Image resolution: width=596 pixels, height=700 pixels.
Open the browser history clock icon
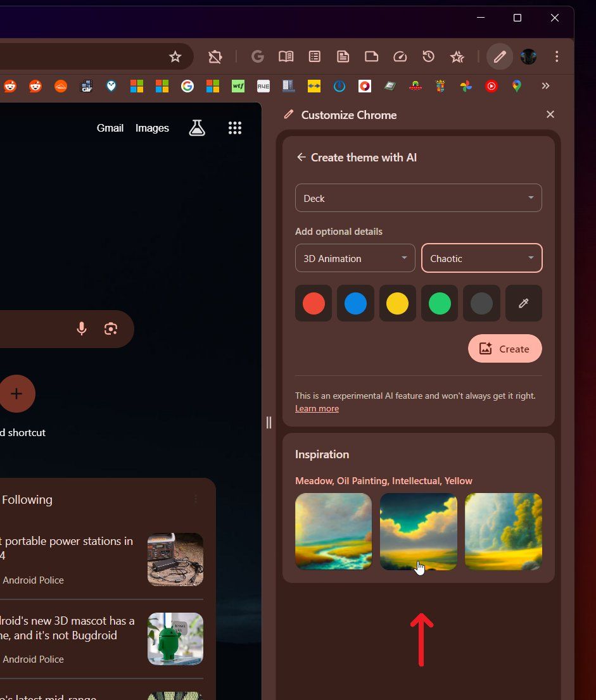[x=429, y=56]
